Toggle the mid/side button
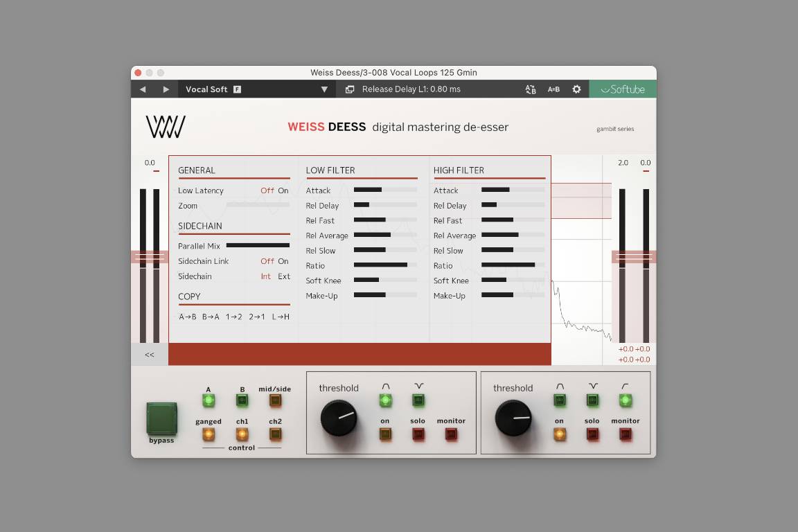 [275, 400]
